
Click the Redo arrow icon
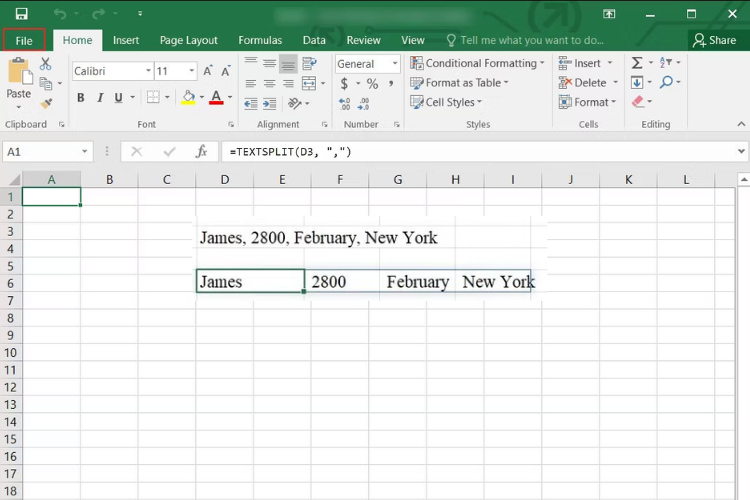[99, 13]
